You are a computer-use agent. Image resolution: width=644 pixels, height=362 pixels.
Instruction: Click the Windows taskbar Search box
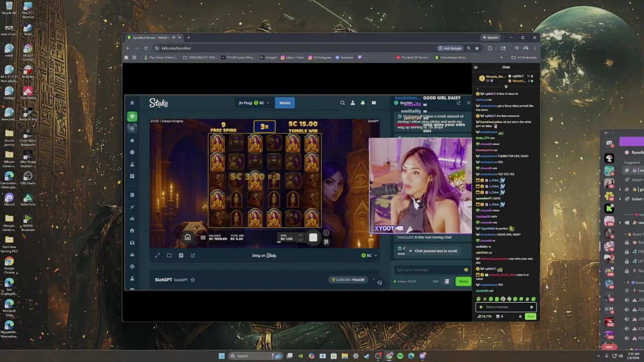click(x=256, y=356)
